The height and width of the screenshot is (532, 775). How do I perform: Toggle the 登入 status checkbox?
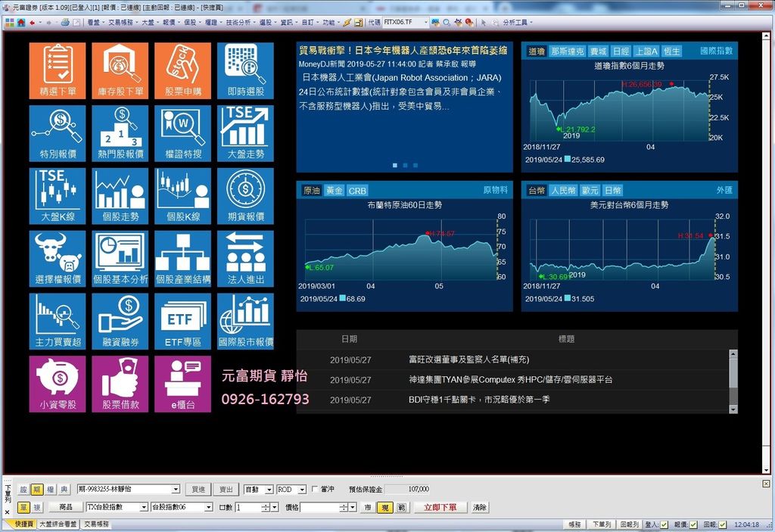665,524
